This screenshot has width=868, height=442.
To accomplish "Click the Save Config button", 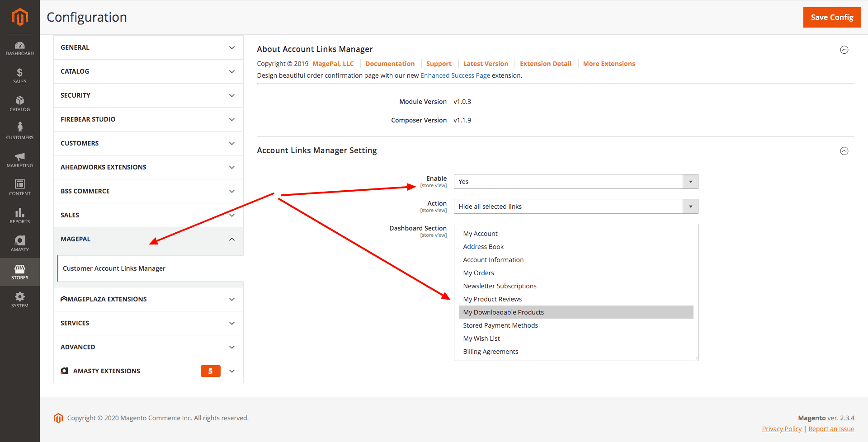I will 832,17.
